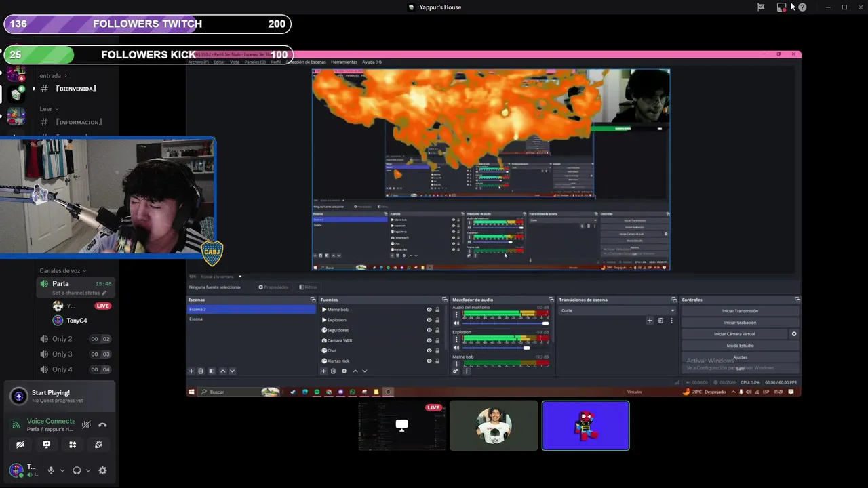Click Iniciar Cámara Virtual button

tap(734, 334)
